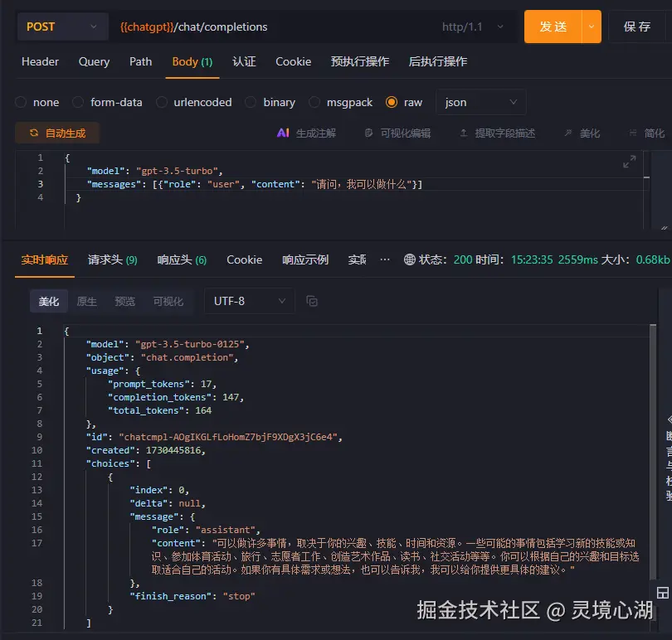Click the "gpt-3.5-turbo-0125" value in response
The image size is (672, 640).
tap(189, 344)
